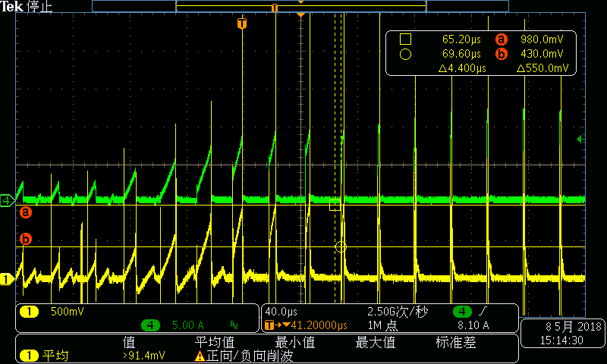Click the circle cursor marker on waveform

pos(340,246)
